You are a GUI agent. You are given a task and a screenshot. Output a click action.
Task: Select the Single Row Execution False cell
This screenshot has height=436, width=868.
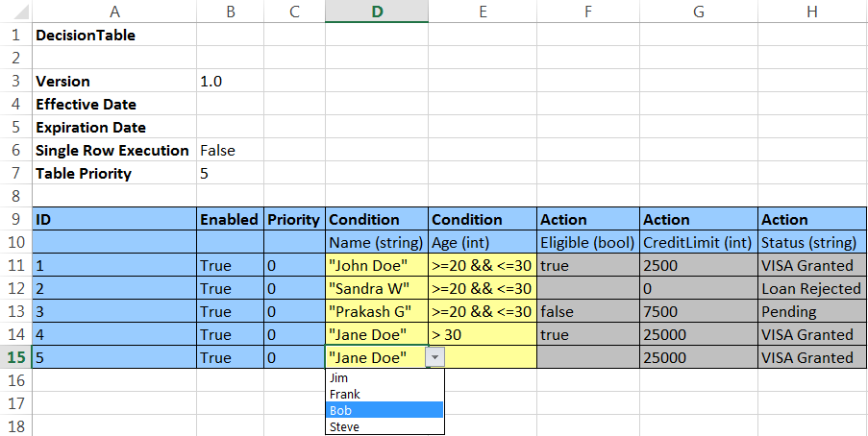tap(229, 150)
